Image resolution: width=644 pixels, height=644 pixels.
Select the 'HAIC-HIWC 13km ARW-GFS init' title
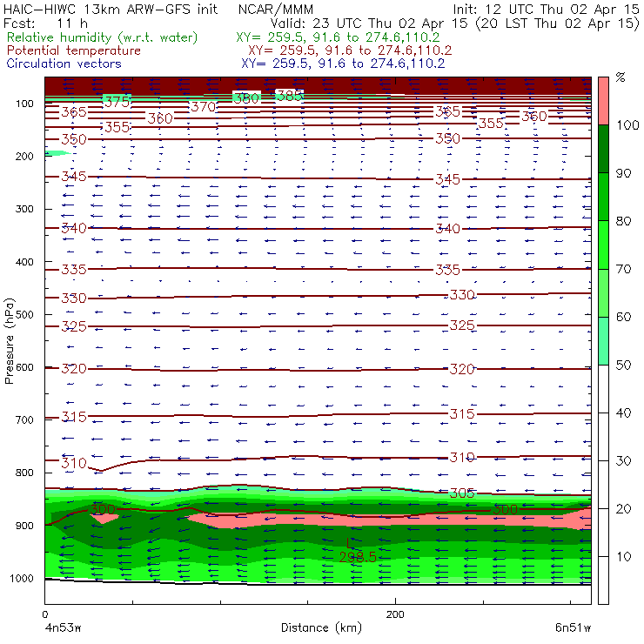point(111,10)
